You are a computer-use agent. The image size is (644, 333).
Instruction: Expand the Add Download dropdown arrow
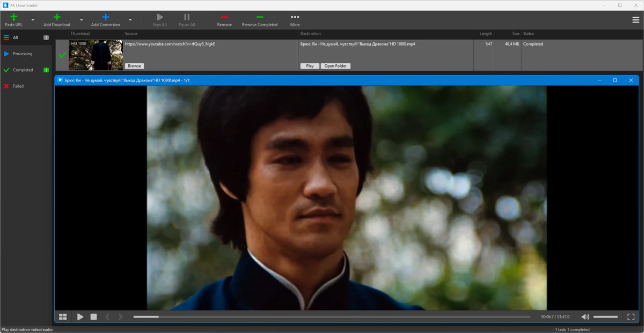tap(82, 20)
